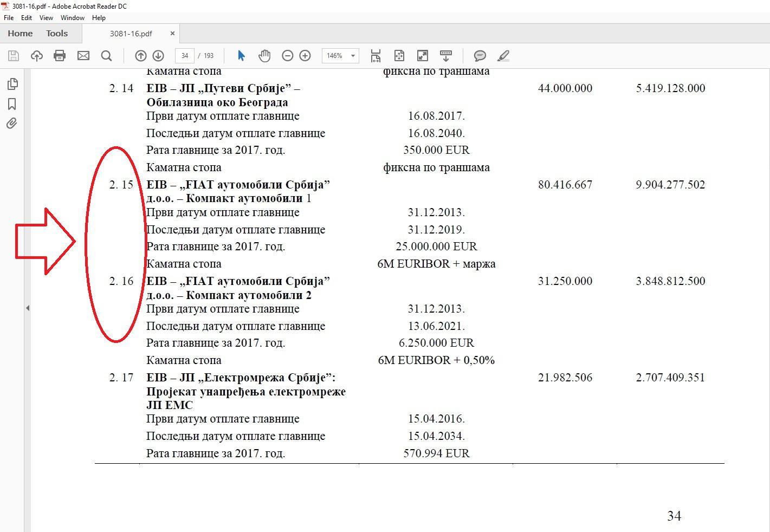
Task: Click the row number 2. 17
Action: tap(121, 378)
